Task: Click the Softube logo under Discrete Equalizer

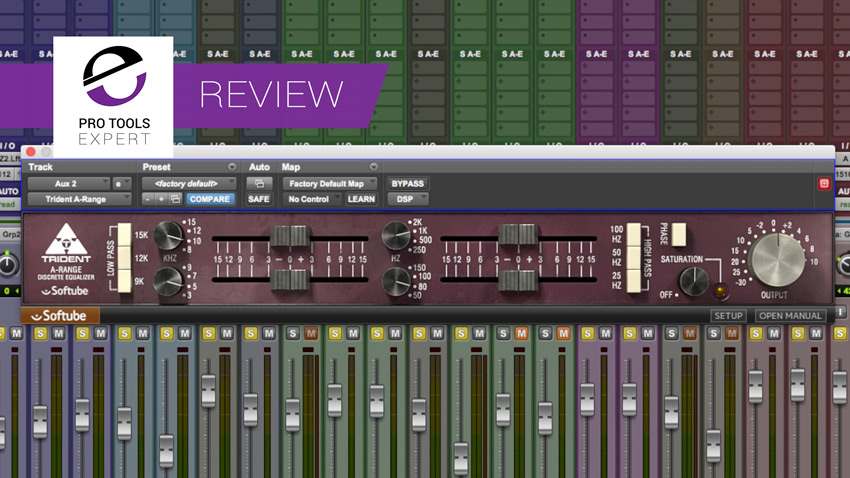Action: coord(65,291)
